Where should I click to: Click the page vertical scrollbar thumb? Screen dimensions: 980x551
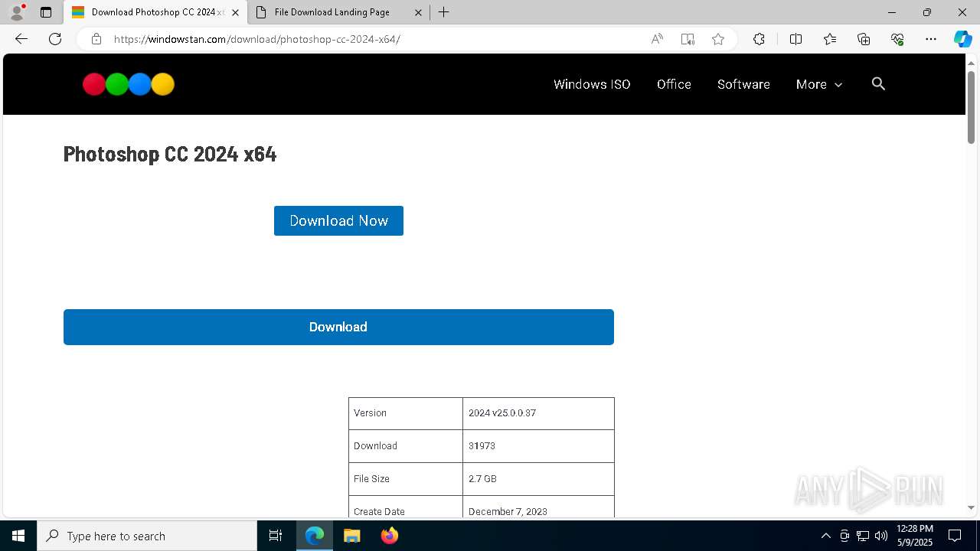[971, 107]
